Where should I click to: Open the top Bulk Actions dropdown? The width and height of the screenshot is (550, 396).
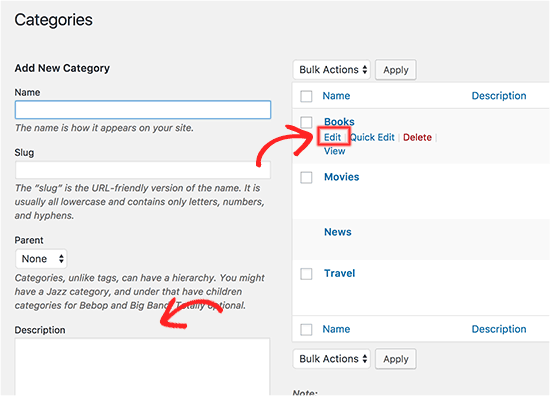point(331,69)
